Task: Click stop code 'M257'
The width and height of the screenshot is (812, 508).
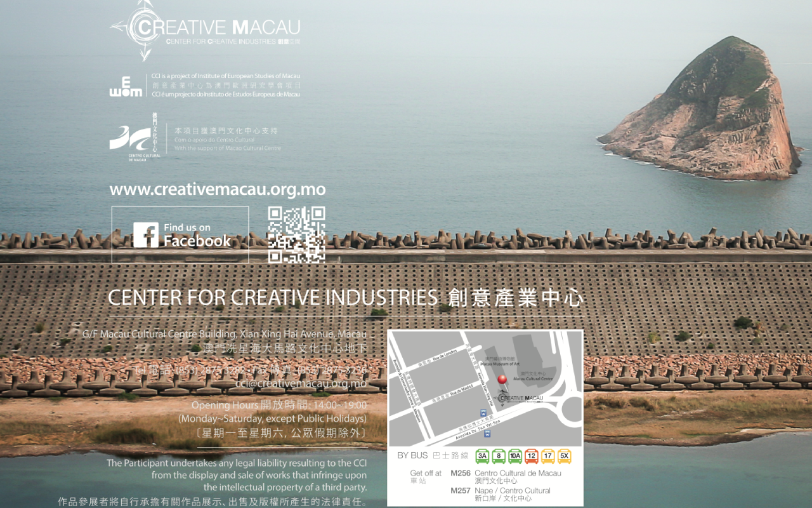Action: coord(461,491)
